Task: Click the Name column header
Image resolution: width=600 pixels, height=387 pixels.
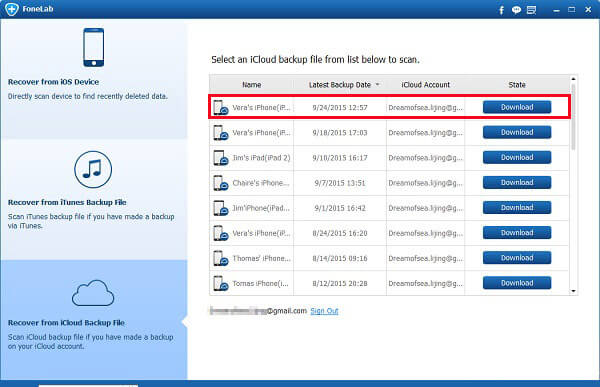Action: click(x=251, y=85)
